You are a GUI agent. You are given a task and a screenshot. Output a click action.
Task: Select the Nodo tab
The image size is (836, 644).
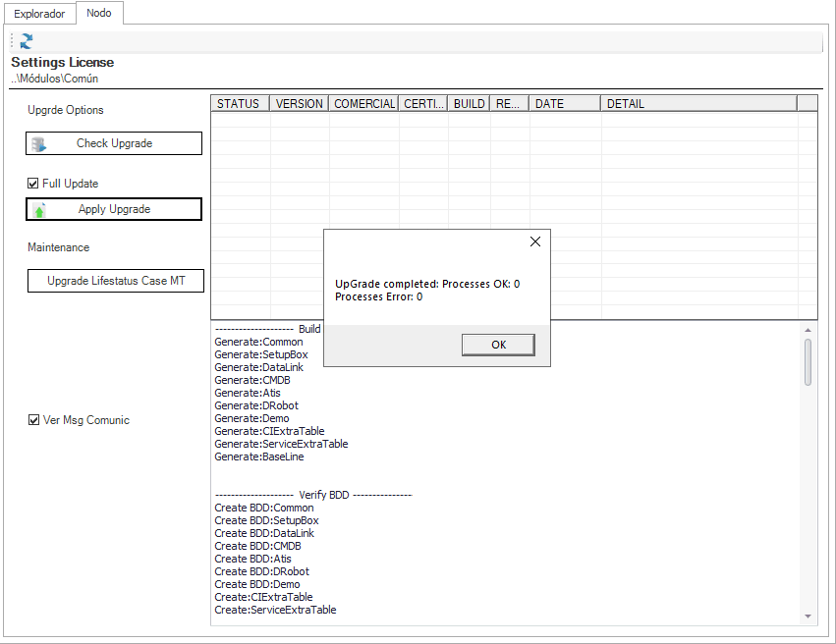[x=99, y=13]
